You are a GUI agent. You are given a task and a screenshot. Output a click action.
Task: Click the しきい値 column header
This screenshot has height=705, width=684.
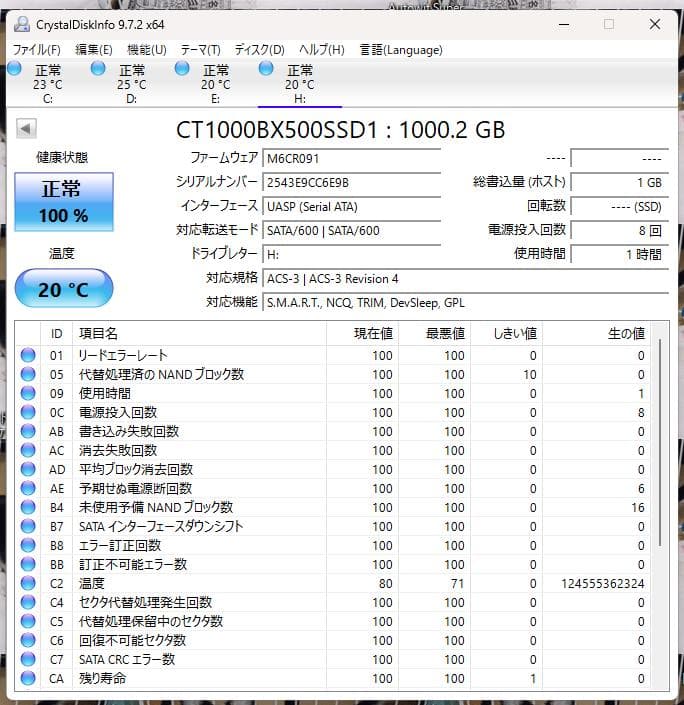[x=506, y=334]
